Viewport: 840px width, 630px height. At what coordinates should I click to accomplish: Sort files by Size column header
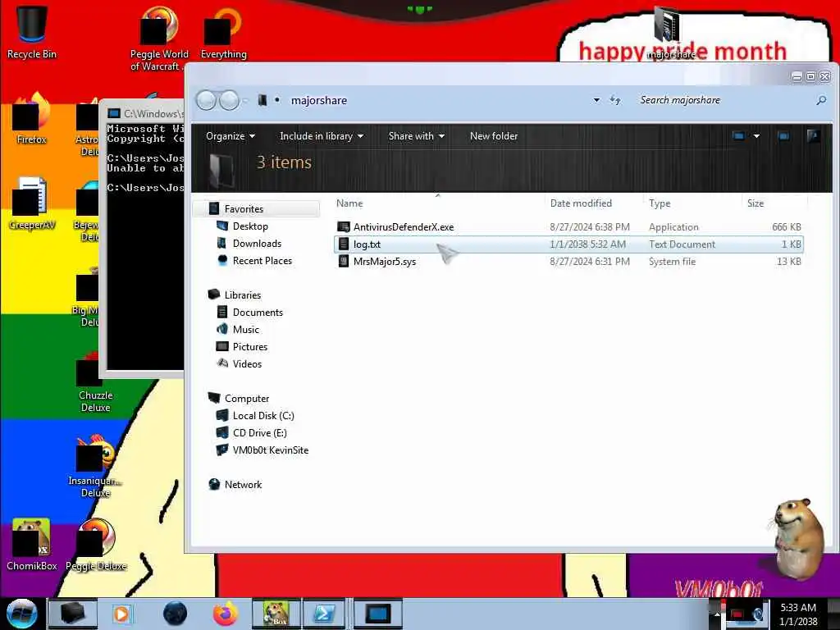tap(756, 203)
